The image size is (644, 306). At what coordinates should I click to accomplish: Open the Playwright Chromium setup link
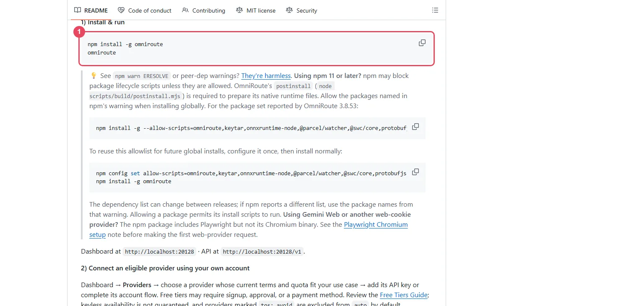376,225
